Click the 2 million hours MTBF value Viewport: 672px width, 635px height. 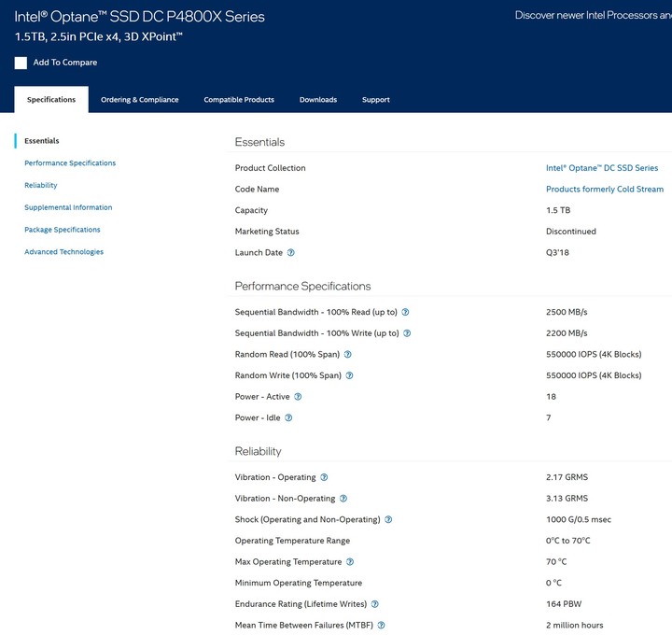tap(574, 625)
